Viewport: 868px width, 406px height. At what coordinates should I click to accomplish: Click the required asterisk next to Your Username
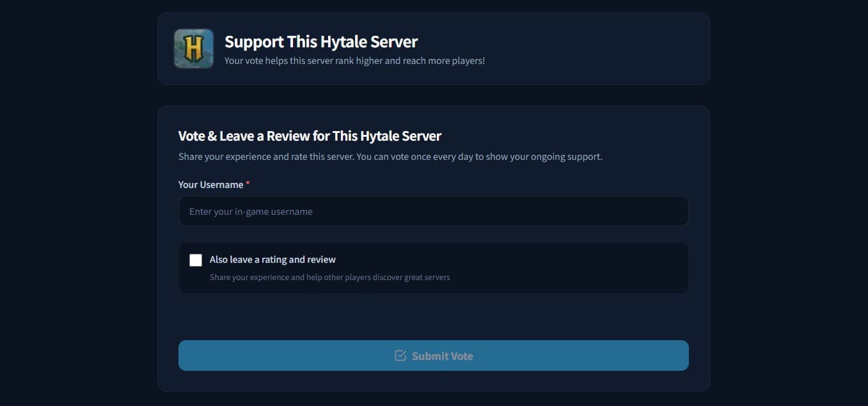tap(248, 183)
